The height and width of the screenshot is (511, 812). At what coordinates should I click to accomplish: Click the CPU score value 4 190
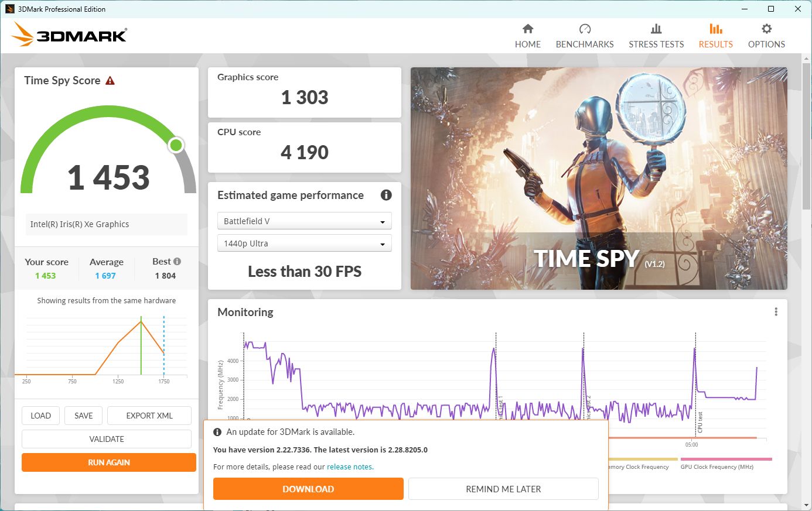[305, 152]
